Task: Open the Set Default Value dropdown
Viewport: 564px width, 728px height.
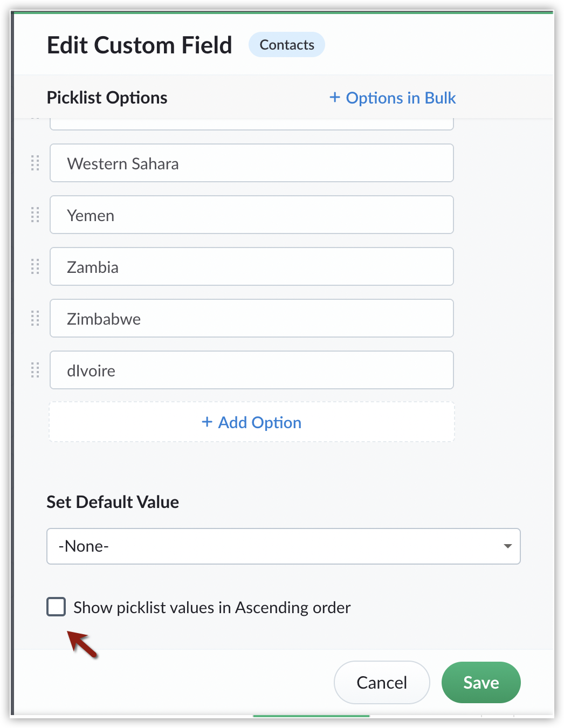Action: tap(283, 546)
